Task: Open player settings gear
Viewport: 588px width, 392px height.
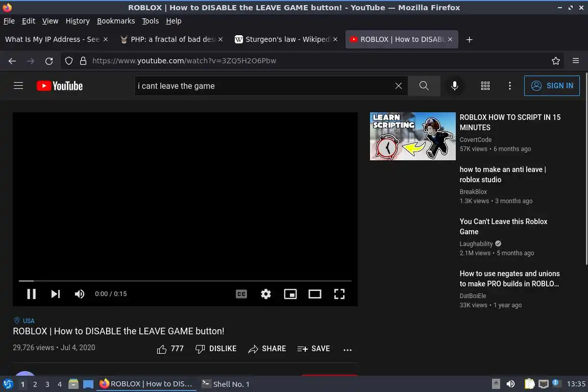Action: click(x=266, y=294)
